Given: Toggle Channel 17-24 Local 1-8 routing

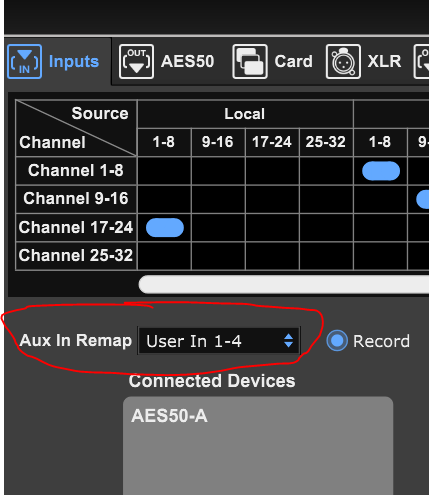Looking at the screenshot, I should pyautogui.click(x=165, y=228).
